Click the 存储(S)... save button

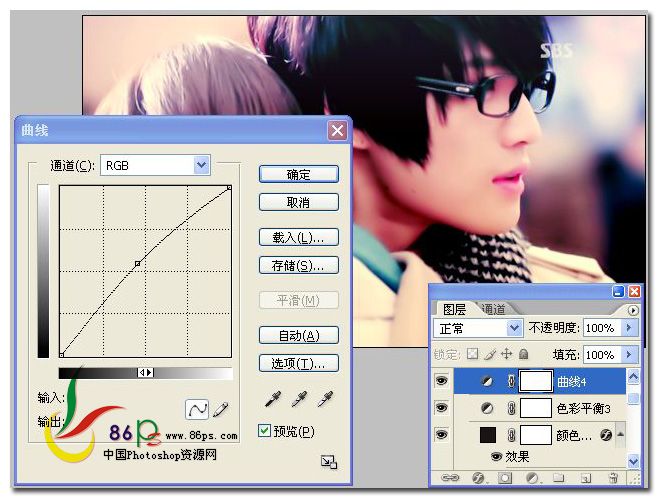298,266
